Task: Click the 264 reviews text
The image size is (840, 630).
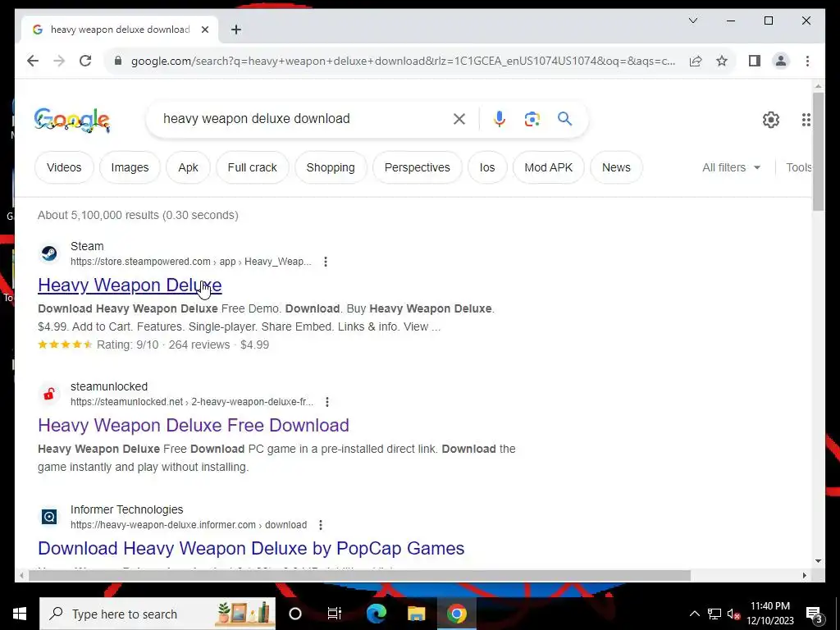Action: point(199,345)
